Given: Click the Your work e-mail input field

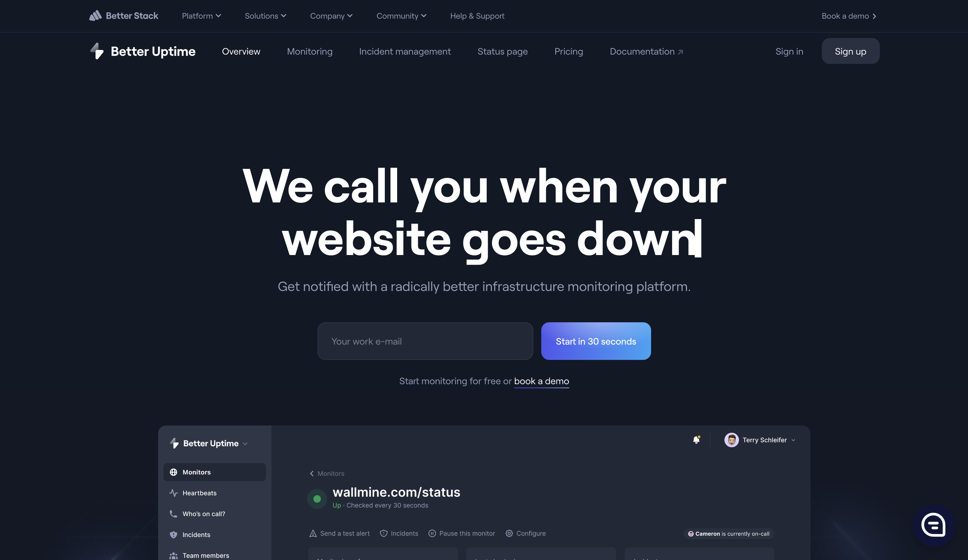Looking at the screenshot, I should point(424,341).
